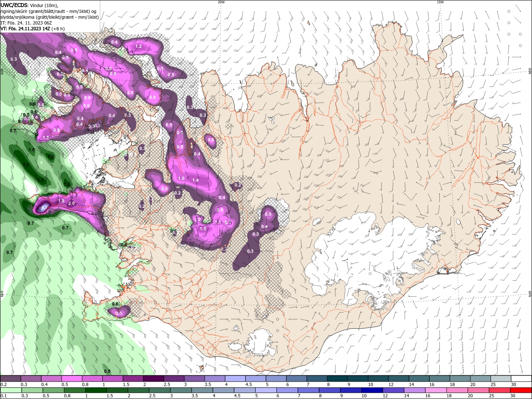Select the 'IT: Fös. 24. 11. 2023 06Z' line
Image resolution: width=532 pixels, height=399 pixels.
click(x=26, y=23)
